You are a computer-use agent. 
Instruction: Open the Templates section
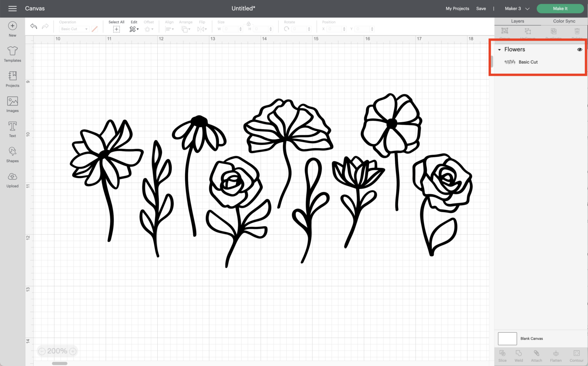[x=12, y=54]
